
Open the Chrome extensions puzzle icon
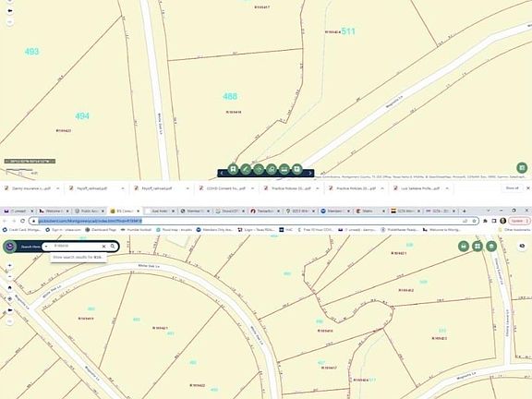coord(485,221)
